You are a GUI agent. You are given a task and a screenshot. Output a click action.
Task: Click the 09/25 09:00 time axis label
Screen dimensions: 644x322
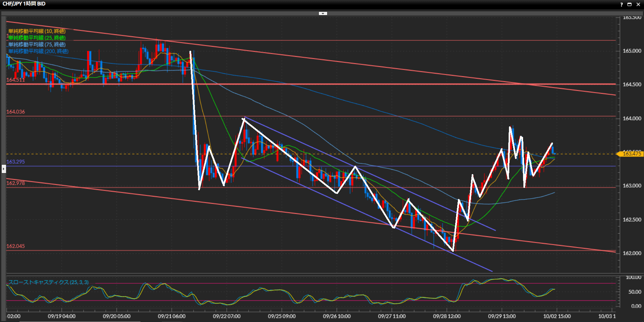click(282, 316)
